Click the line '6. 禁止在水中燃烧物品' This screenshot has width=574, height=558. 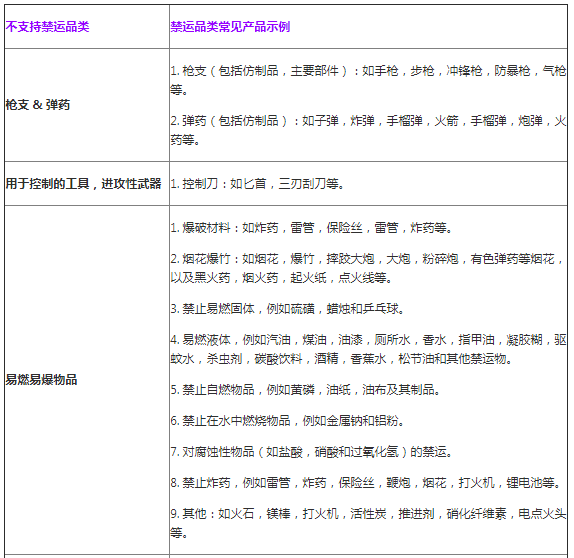point(288,421)
